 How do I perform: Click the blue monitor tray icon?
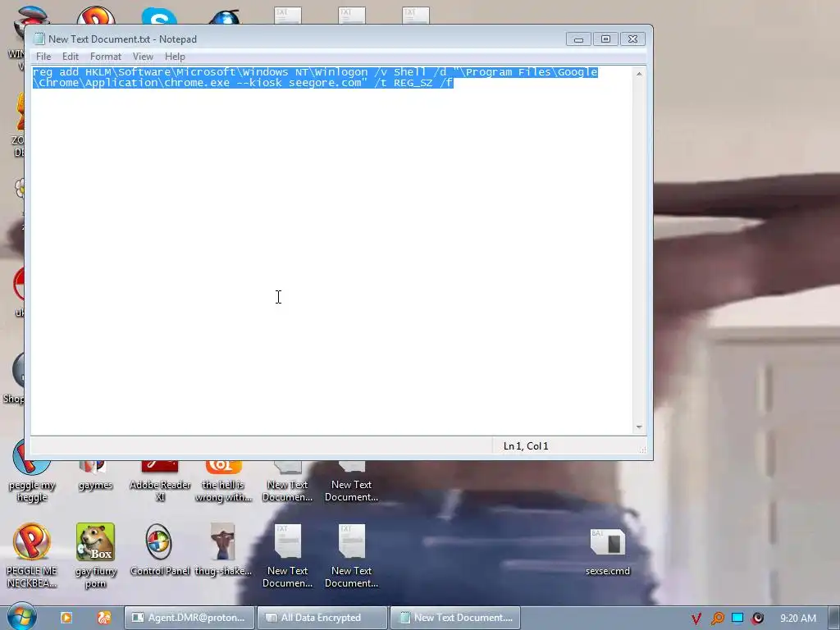[737, 618]
